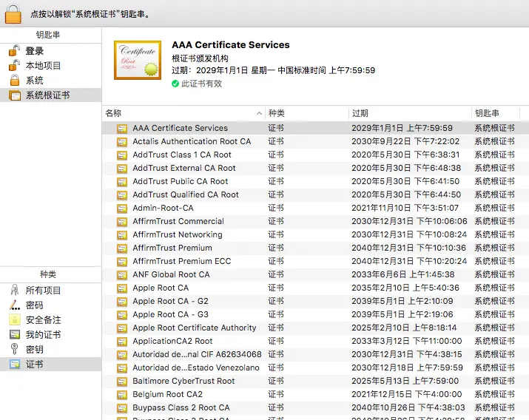Click the 证书 category icon in sidebar
The width and height of the screenshot is (529, 420).
pyautogui.click(x=15, y=364)
